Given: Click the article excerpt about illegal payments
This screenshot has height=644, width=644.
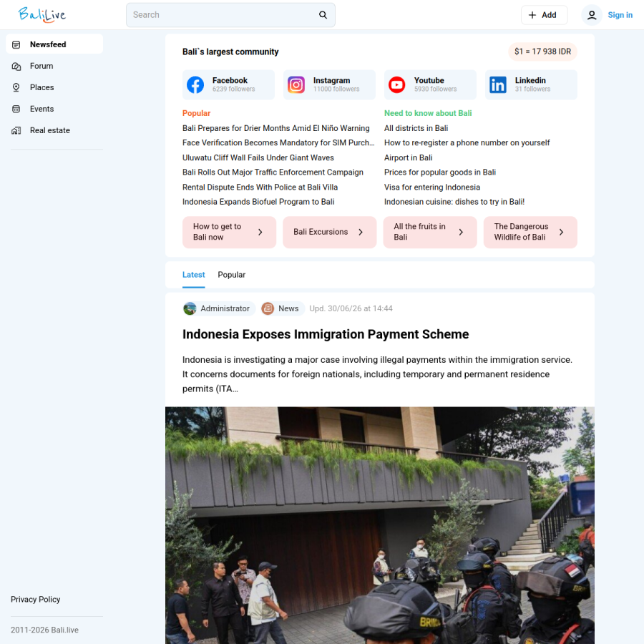Looking at the screenshot, I should [x=377, y=374].
